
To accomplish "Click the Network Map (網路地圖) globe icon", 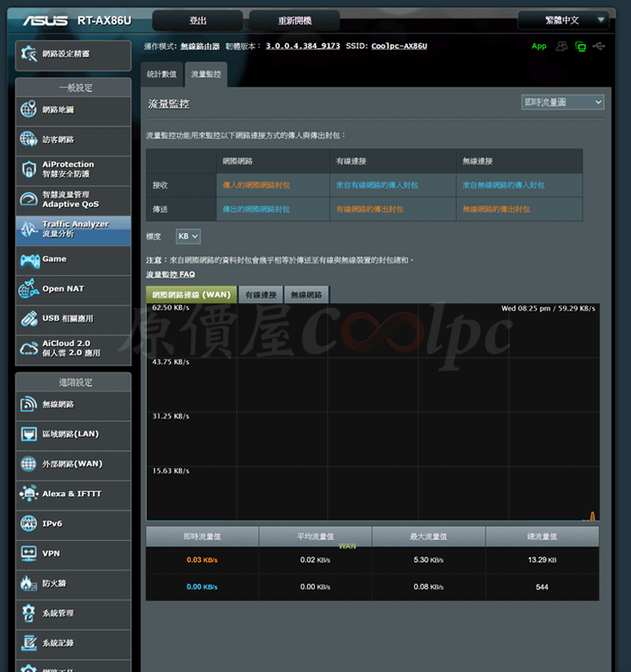I will click(x=28, y=110).
